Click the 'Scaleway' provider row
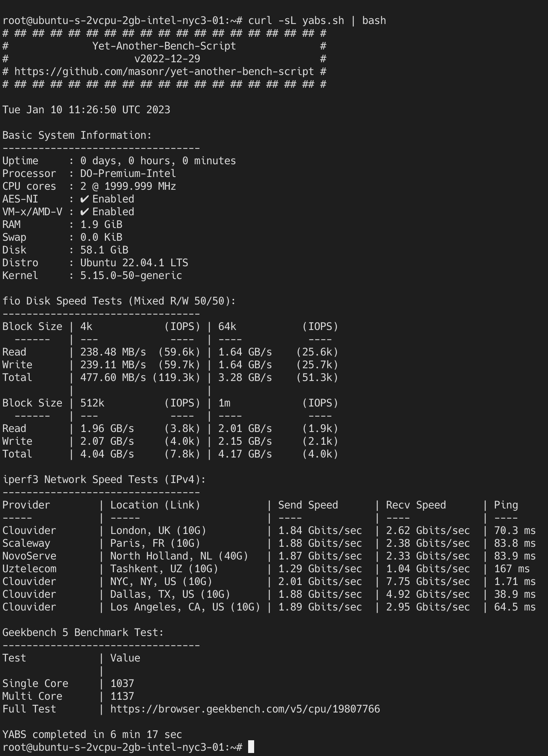The width and height of the screenshot is (548, 756). [x=26, y=543]
